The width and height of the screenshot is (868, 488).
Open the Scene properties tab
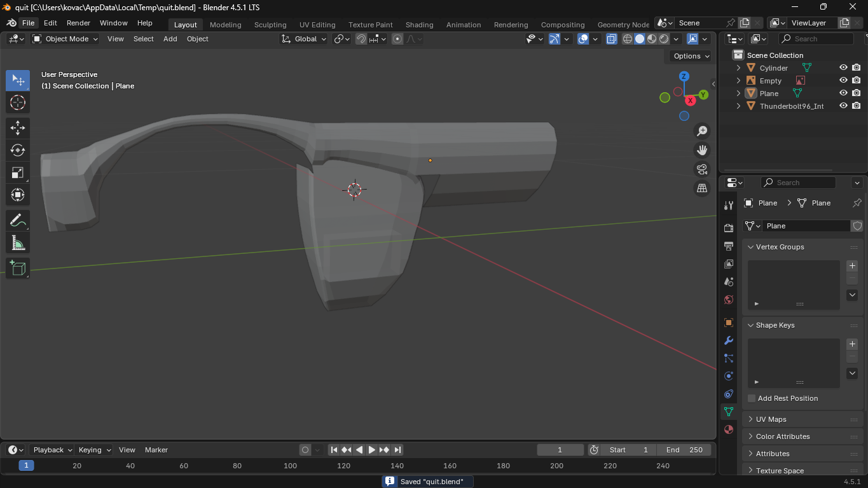coord(729,282)
